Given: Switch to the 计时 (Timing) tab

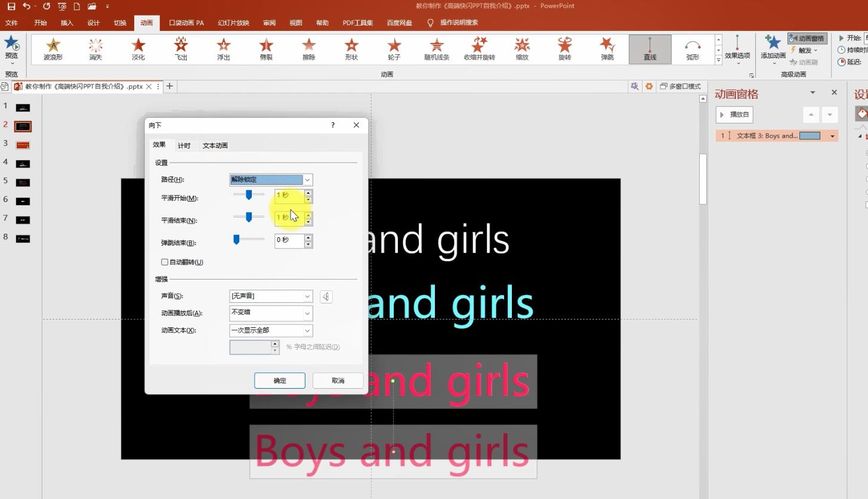Looking at the screenshot, I should [x=184, y=145].
